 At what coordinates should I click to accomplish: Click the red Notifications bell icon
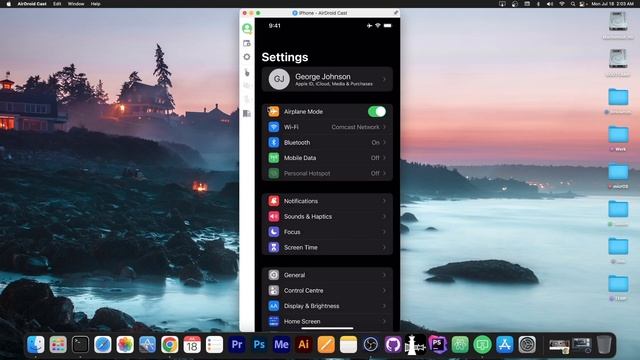(x=274, y=201)
